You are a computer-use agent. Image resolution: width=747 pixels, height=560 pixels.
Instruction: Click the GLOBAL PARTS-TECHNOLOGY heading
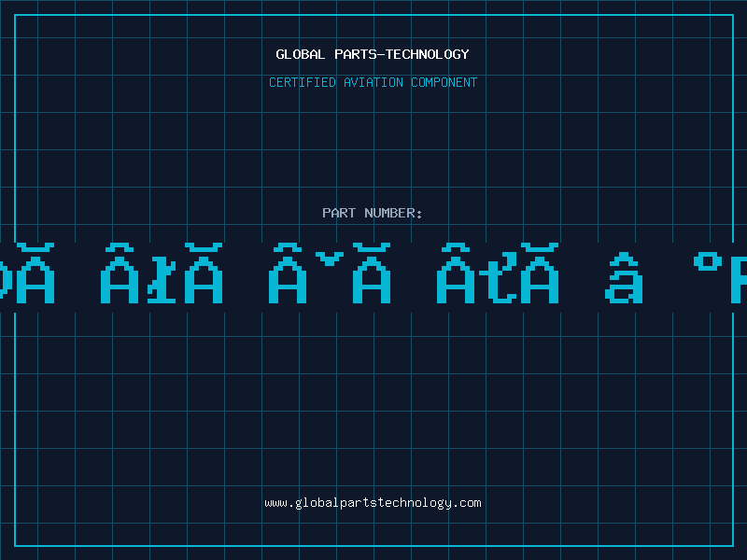pyautogui.click(x=373, y=54)
